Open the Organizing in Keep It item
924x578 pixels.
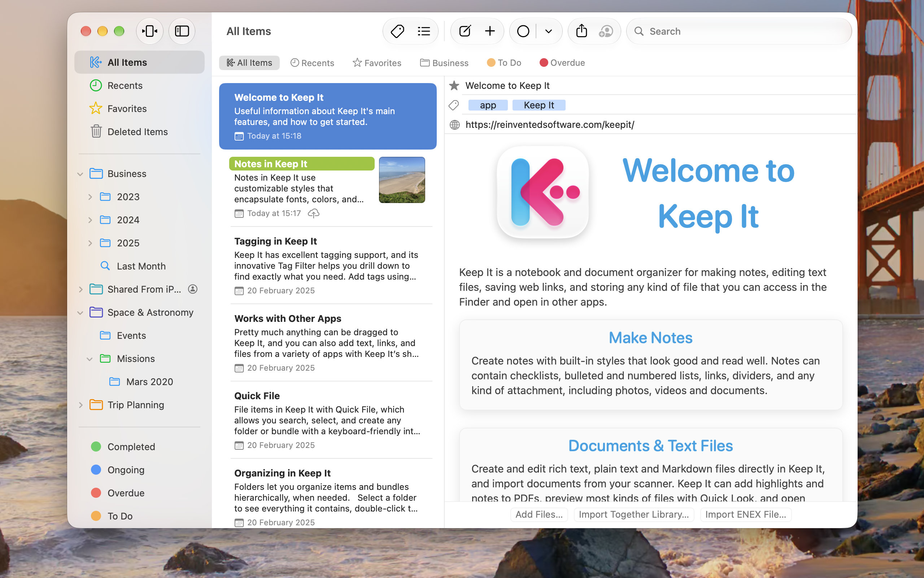[x=328, y=494]
